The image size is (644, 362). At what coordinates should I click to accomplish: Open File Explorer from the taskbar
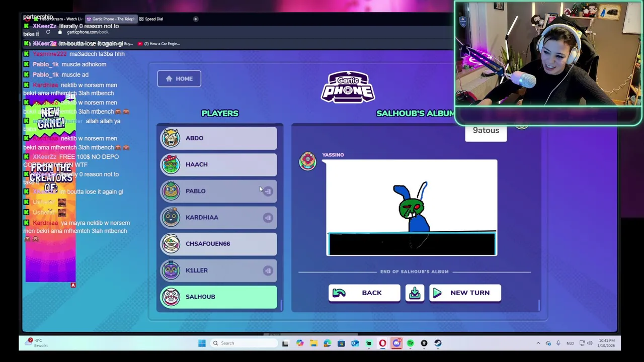pos(313,343)
